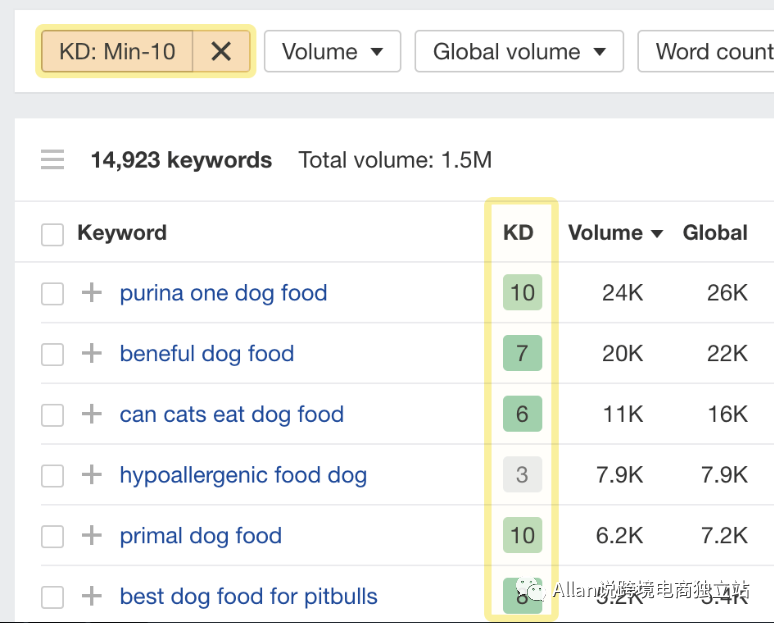
Task: Click the KD 10 badge for primal dog food
Action: tap(522, 535)
